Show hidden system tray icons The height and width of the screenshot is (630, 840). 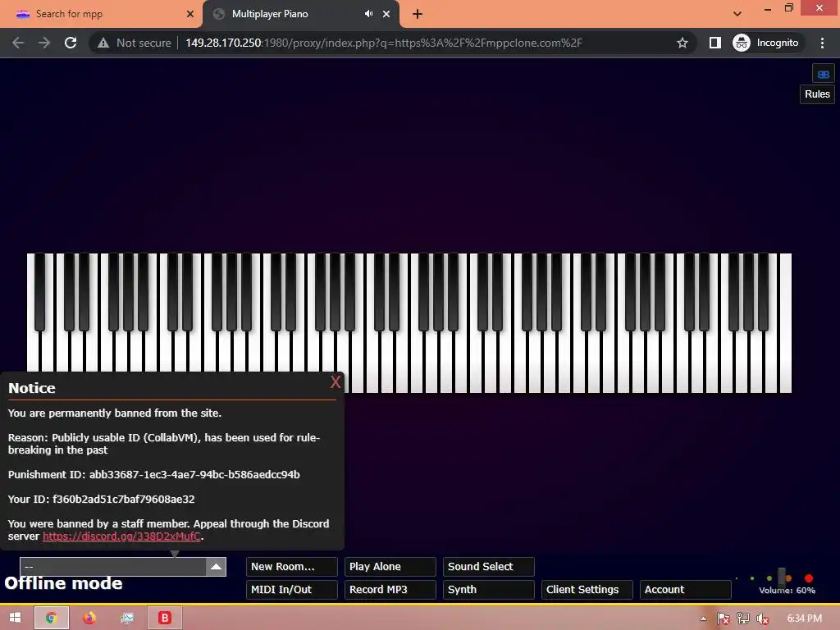(703, 619)
